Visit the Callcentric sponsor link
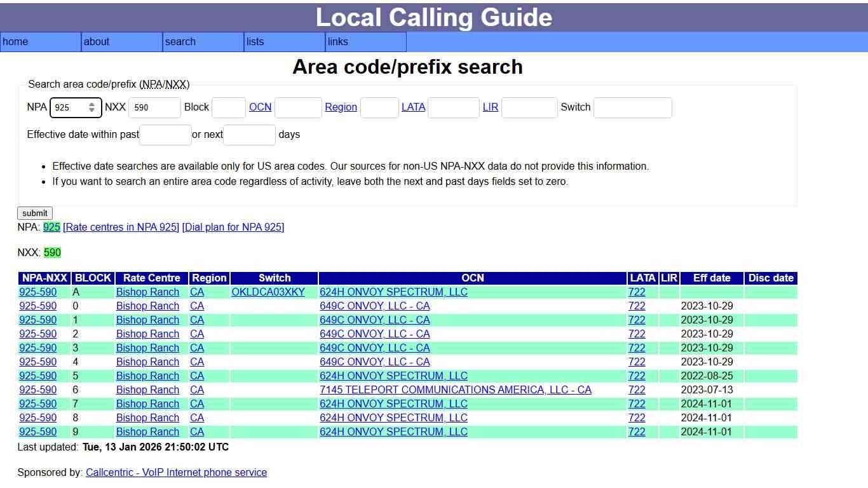Screen dimensions: 868x488 point(176,472)
